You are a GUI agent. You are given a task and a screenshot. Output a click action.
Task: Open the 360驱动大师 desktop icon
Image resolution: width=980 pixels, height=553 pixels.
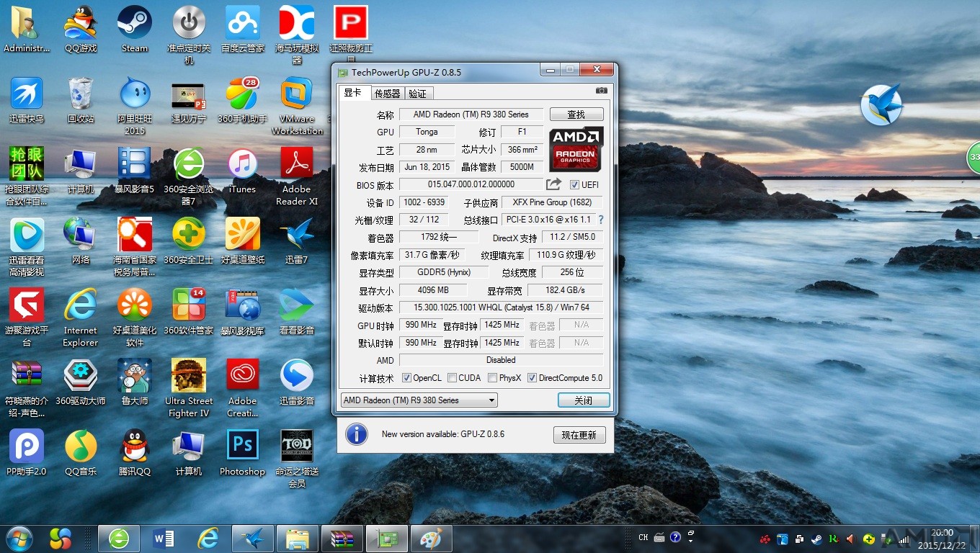tap(81, 382)
